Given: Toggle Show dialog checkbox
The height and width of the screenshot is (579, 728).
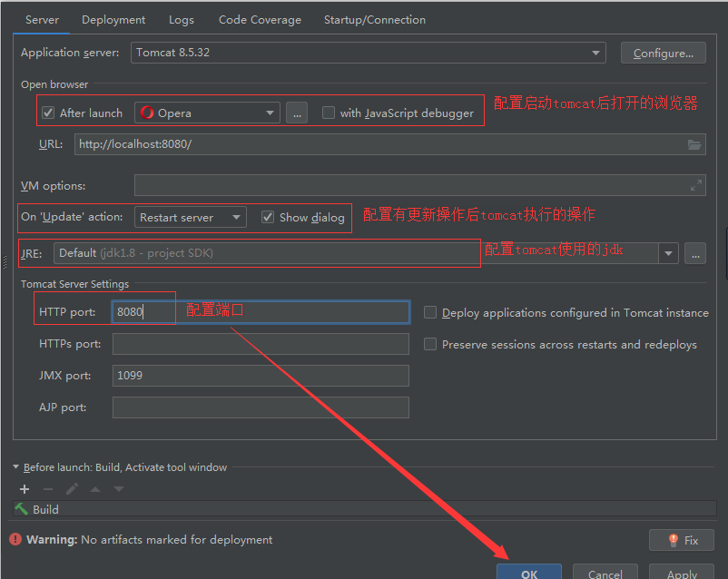Looking at the screenshot, I should 268,217.
